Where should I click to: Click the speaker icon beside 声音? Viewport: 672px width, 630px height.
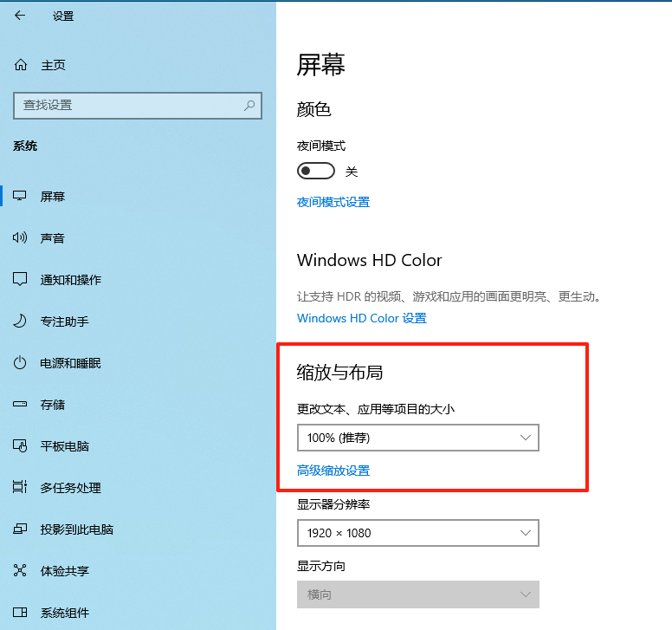click(x=20, y=237)
